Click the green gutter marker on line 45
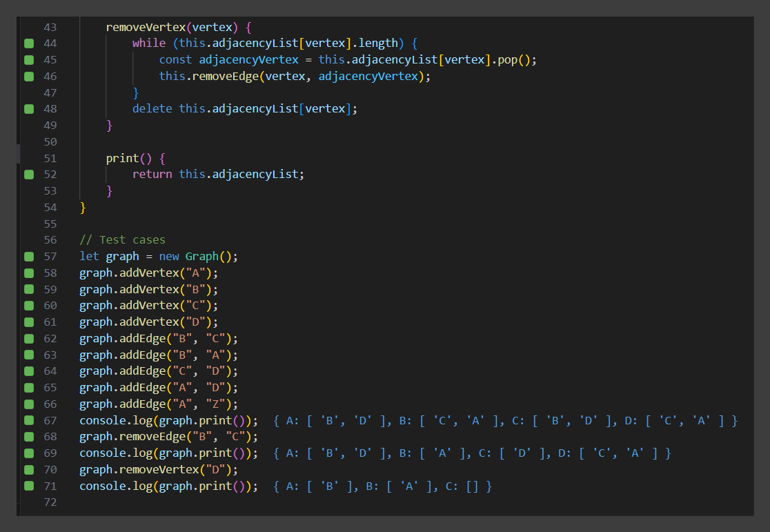This screenshot has width=770, height=532. coord(29,60)
